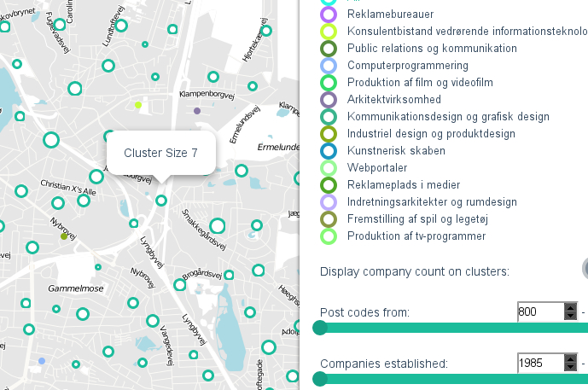Click the large cluster marker near Smakkegårdsvej
588x390 pixels.
pos(217,226)
